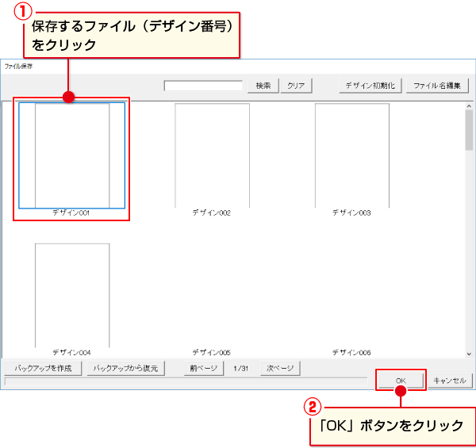Click バックアップを作成 button
The image size is (476, 448).
tap(43, 368)
